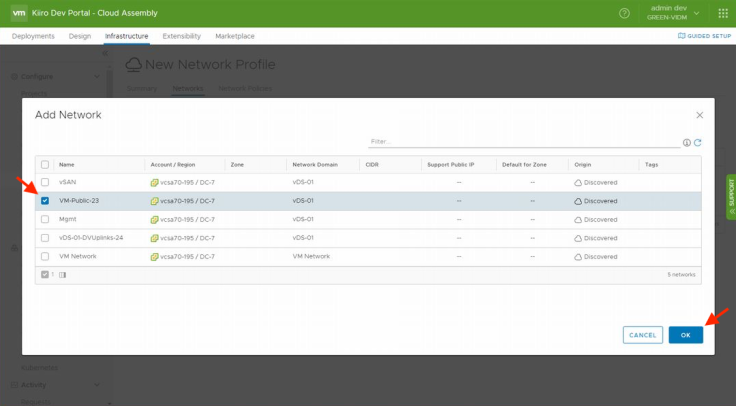This screenshot has height=406, width=736.
Task: Check the vDS-01-DVUplinks-24 network checkbox
Action: pos(45,238)
